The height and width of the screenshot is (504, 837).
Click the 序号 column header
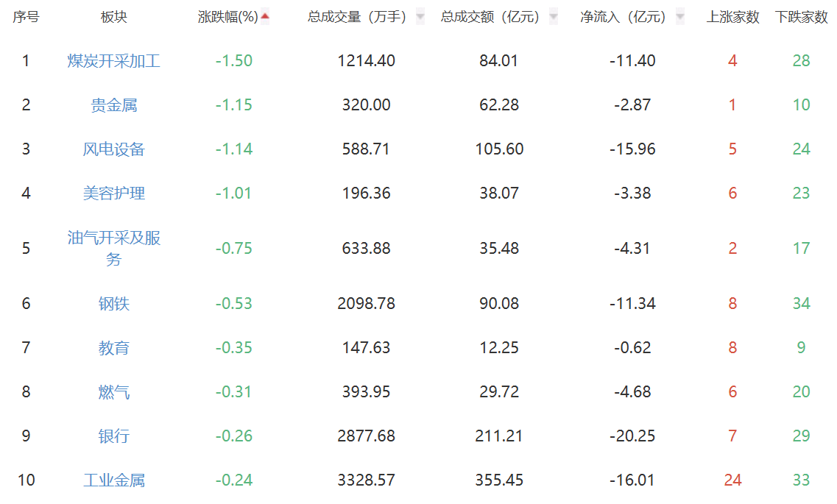tap(26, 17)
